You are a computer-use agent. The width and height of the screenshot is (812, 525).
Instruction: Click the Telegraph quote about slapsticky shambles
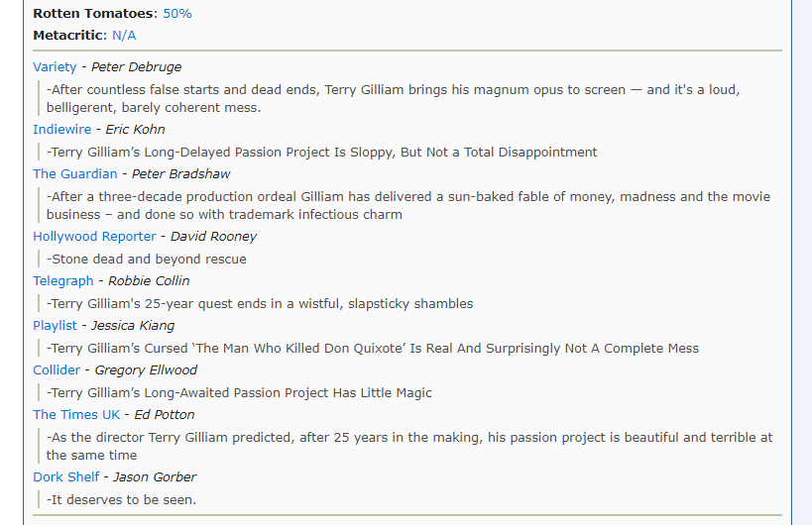tap(260, 304)
